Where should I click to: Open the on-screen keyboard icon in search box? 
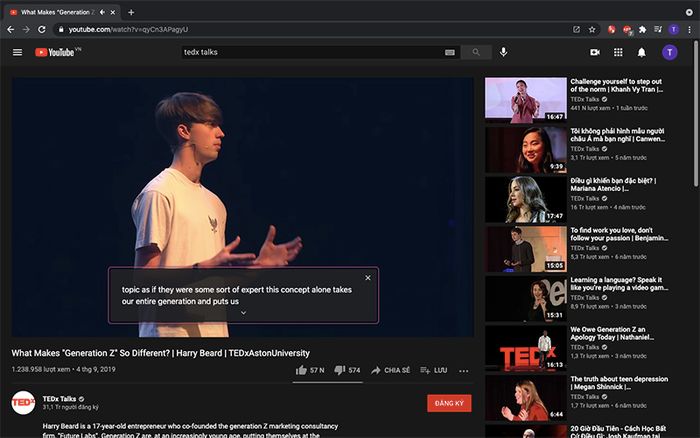[x=450, y=52]
